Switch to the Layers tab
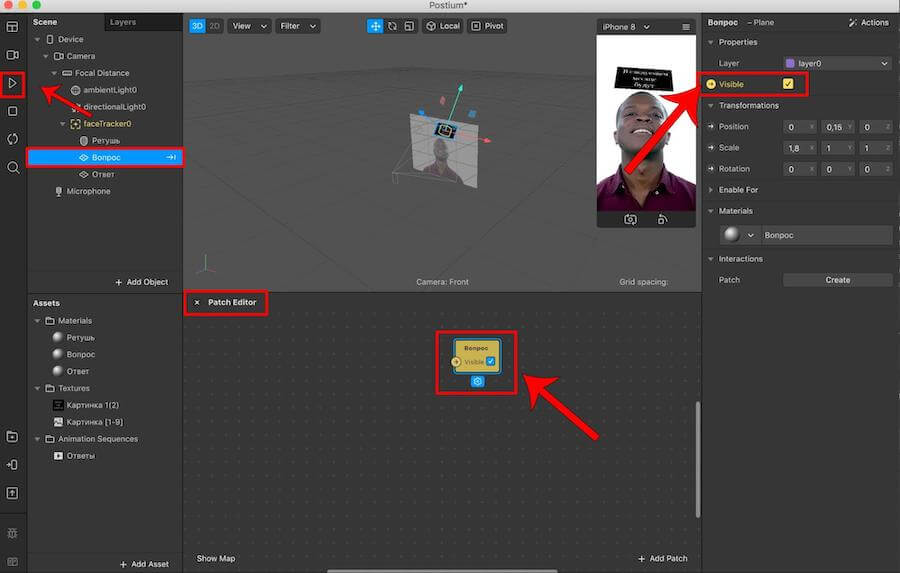 point(123,21)
